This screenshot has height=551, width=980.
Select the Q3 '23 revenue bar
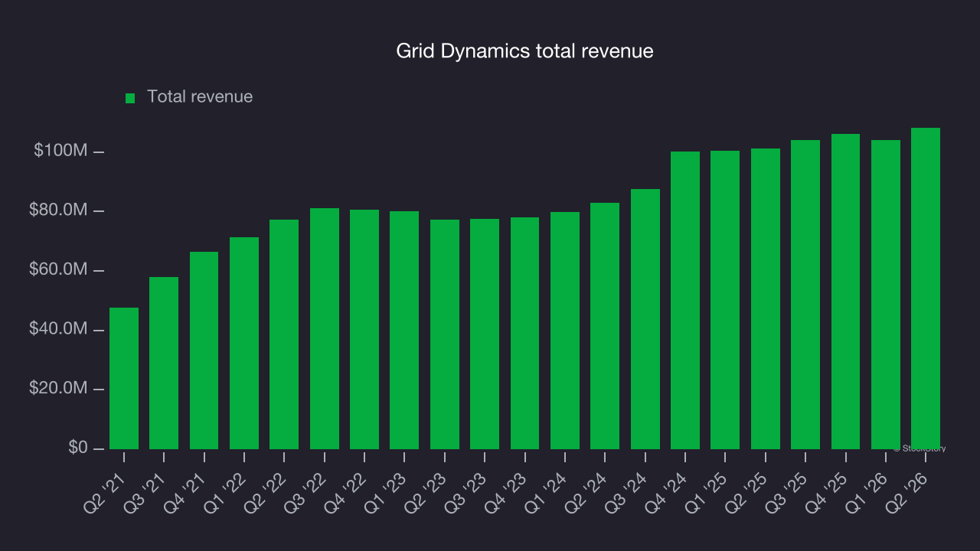pyautogui.click(x=485, y=334)
